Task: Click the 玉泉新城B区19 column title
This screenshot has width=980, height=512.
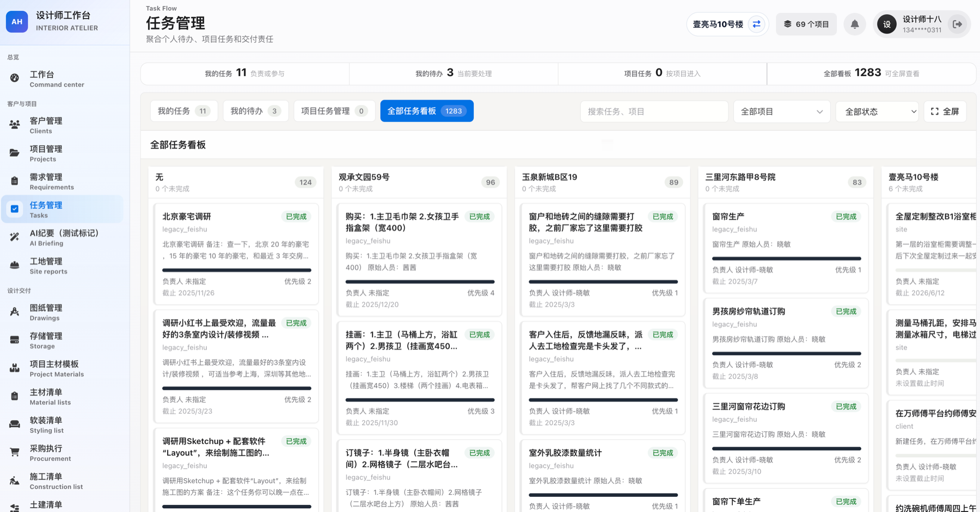Action: [549, 177]
